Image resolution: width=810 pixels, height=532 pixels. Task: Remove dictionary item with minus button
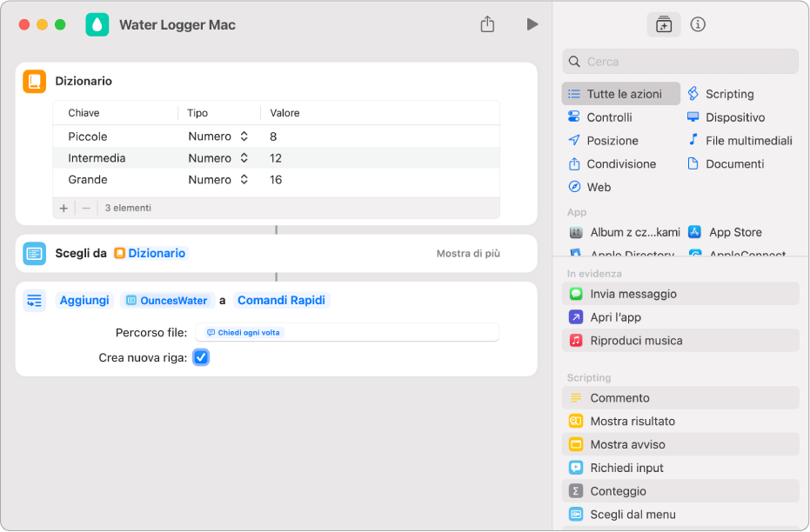(x=86, y=208)
